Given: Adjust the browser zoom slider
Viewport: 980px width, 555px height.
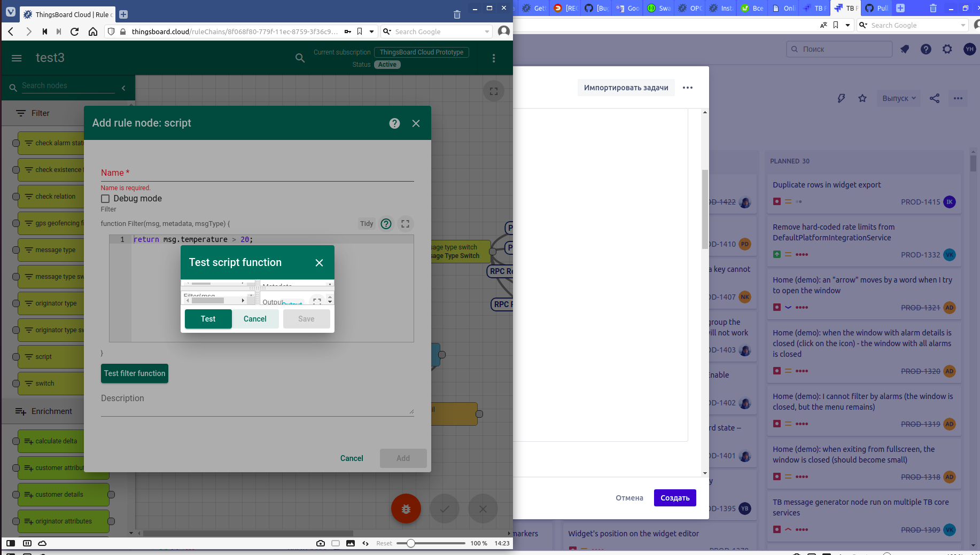Looking at the screenshot, I should (x=410, y=543).
